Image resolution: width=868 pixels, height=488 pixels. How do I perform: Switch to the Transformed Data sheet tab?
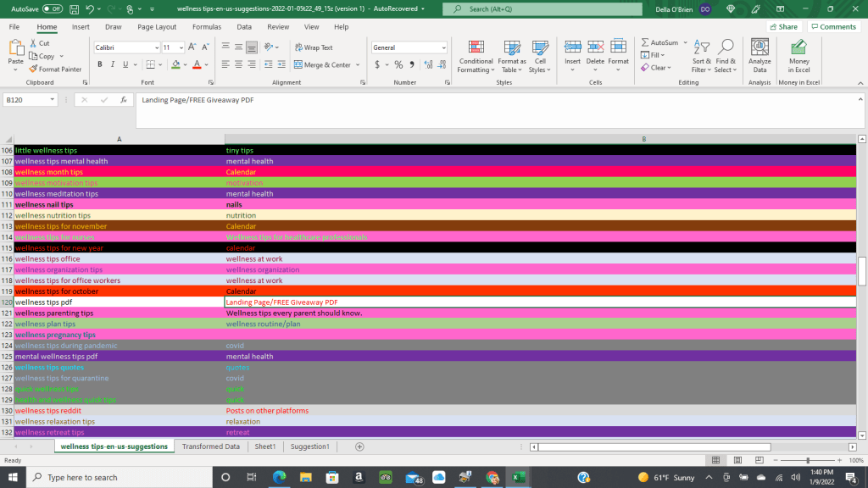[210, 446]
